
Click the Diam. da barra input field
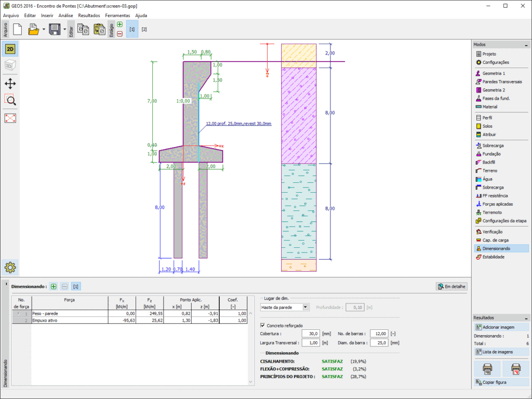click(379, 343)
